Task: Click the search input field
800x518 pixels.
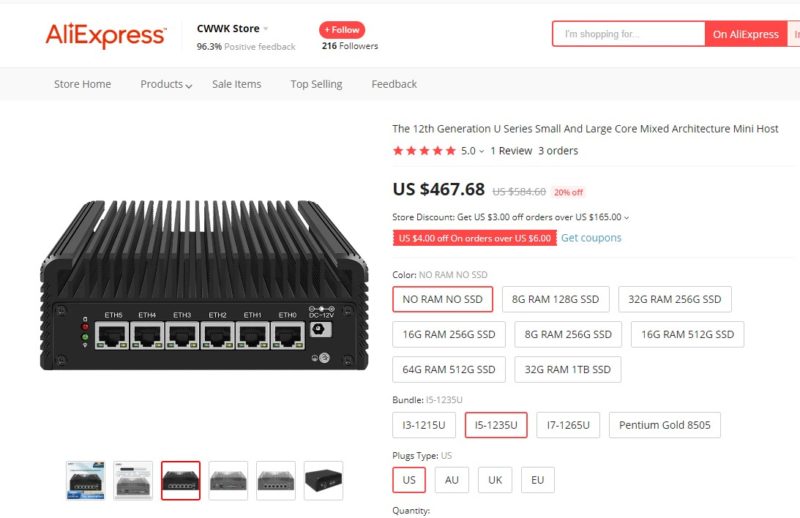Action: (x=628, y=34)
